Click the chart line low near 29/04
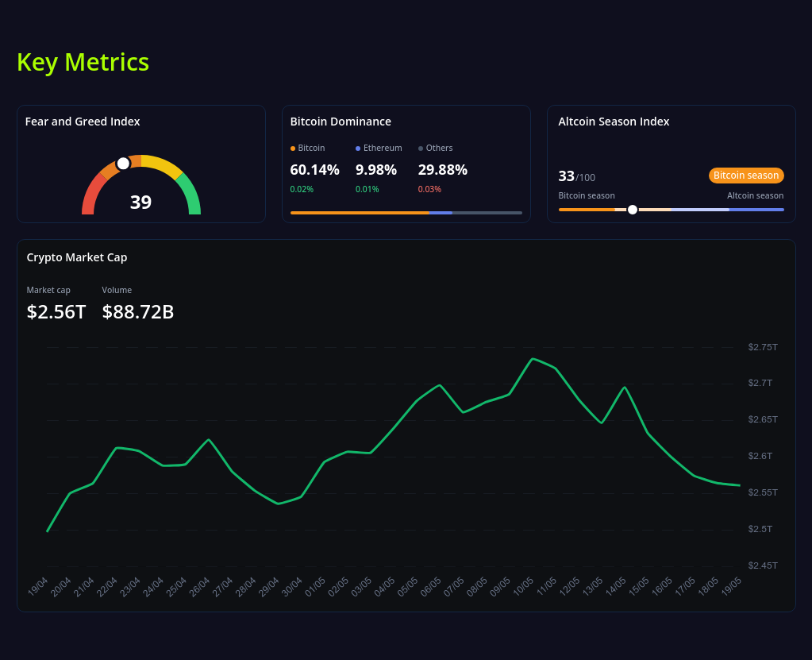Viewport: 812px width, 660px height. click(x=278, y=504)
